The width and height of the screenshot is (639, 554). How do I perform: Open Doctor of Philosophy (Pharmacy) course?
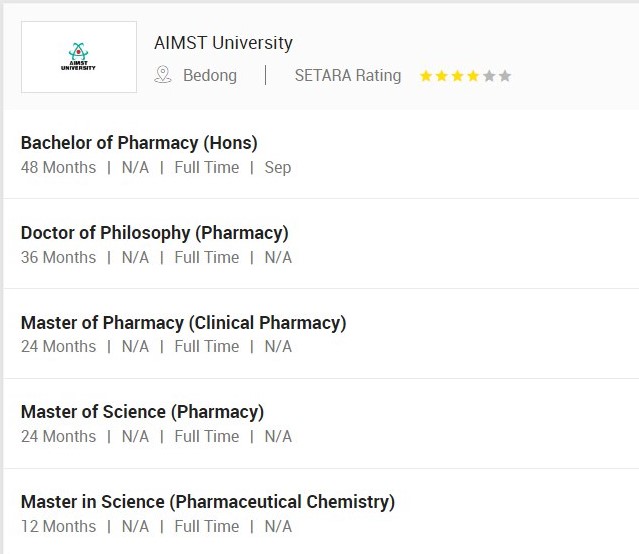tap(154, 232)
